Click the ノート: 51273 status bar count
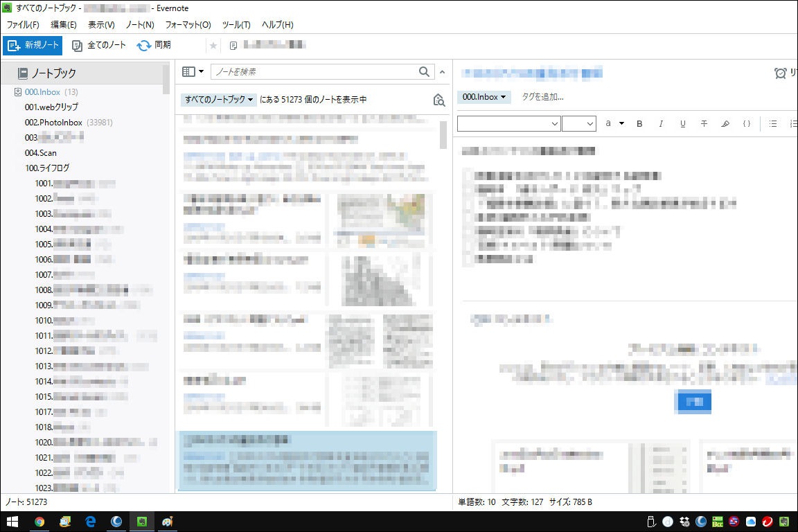This screenshot has width=798, height=532. coord(26,502)
